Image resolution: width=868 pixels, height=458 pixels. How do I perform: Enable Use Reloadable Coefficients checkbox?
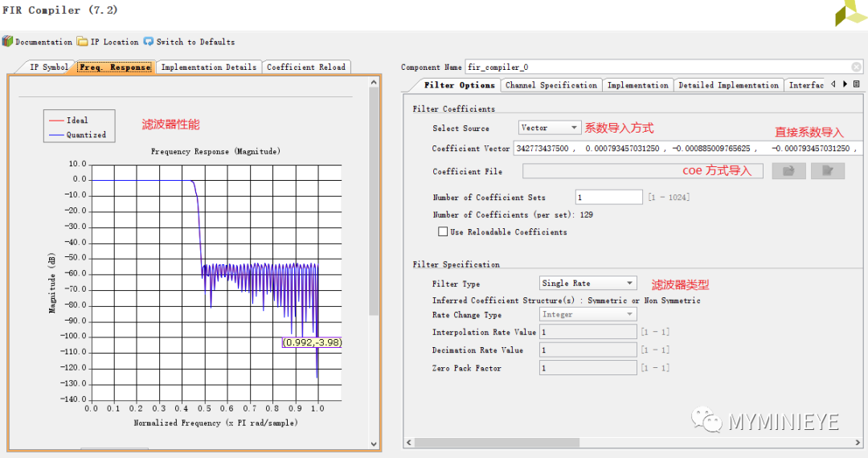click(x=443, y=232)
